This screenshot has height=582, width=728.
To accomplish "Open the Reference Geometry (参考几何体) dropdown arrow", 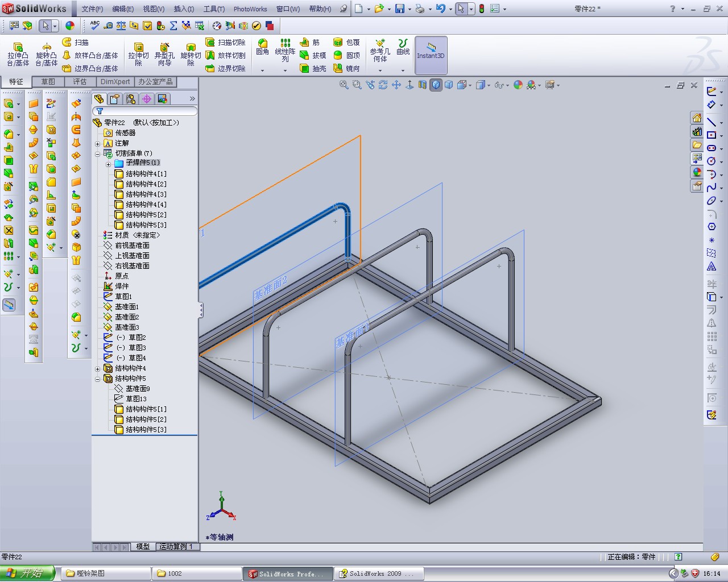I will pyautogui.click(x=380, y=70).
